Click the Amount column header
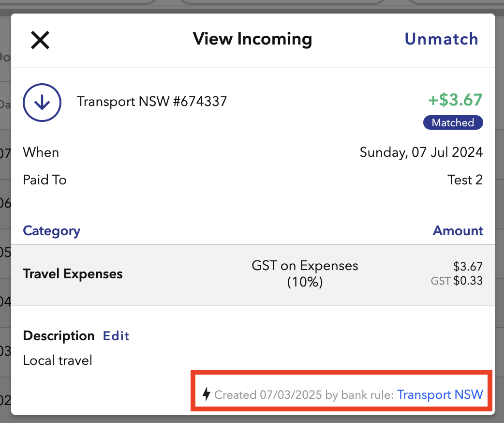This screenshot has width=504, height=423. point(458,231)
